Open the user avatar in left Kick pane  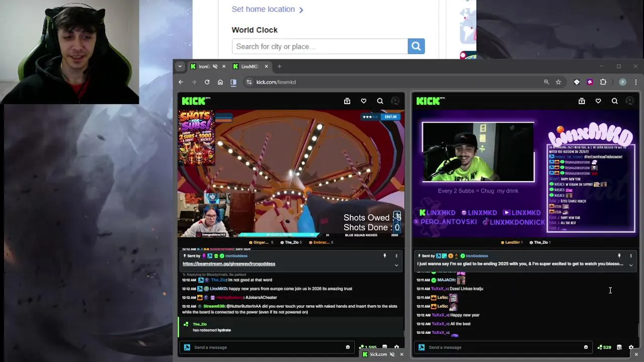(x=395, y=101)
